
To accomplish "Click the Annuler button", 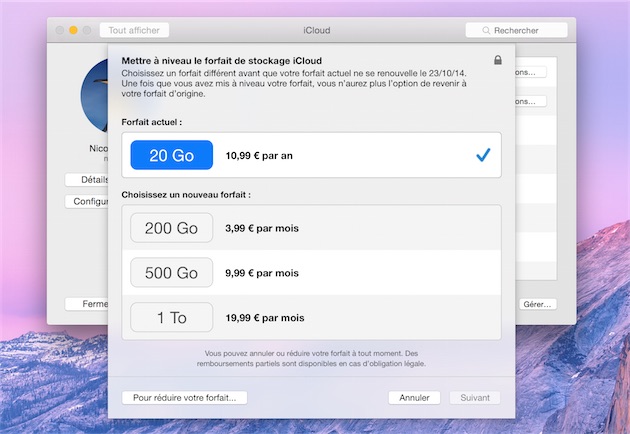I will pyautogui.click(x=414, y=398).
